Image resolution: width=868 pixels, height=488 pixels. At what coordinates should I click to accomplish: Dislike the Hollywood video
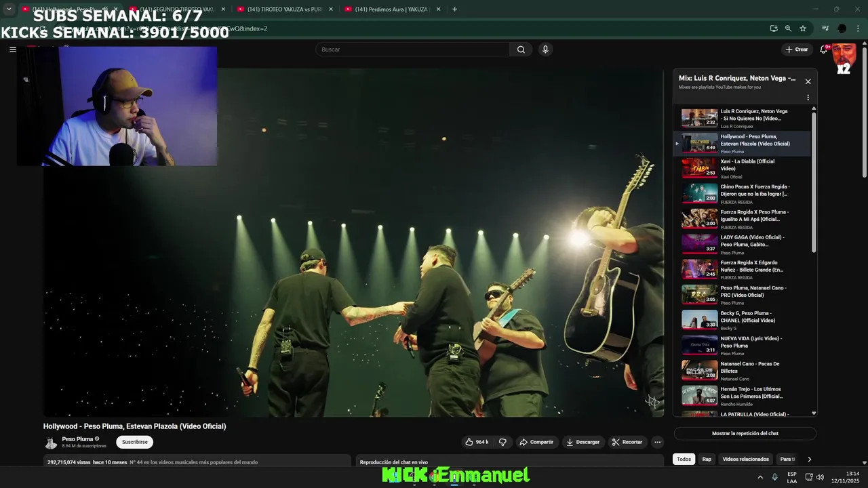[x=502, y=442]
